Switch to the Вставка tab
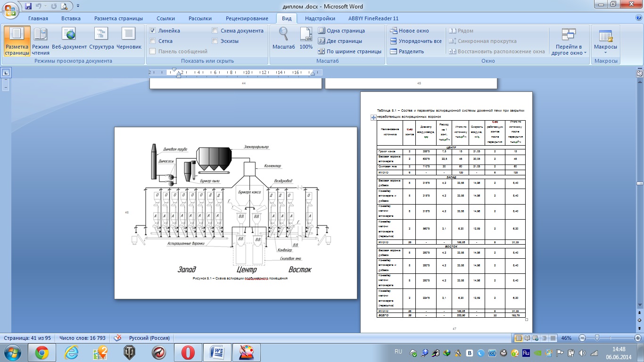 (71, 18)
